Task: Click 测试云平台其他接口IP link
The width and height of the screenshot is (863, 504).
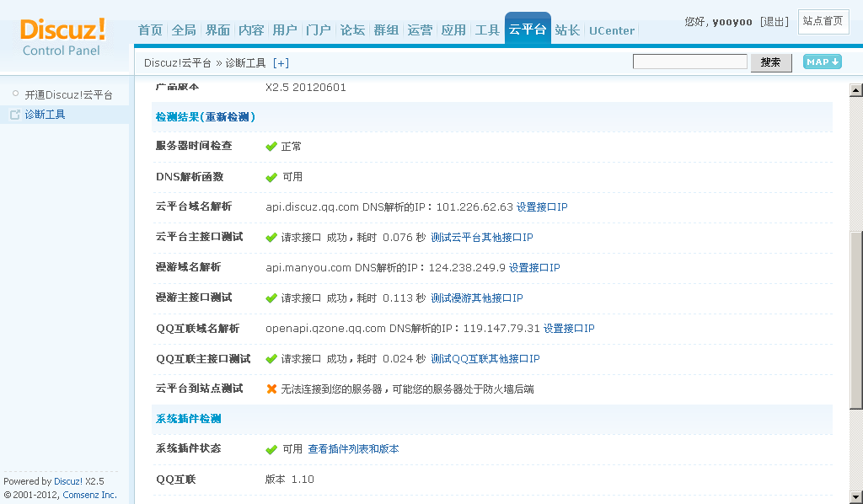Action: tap(482, 238)
